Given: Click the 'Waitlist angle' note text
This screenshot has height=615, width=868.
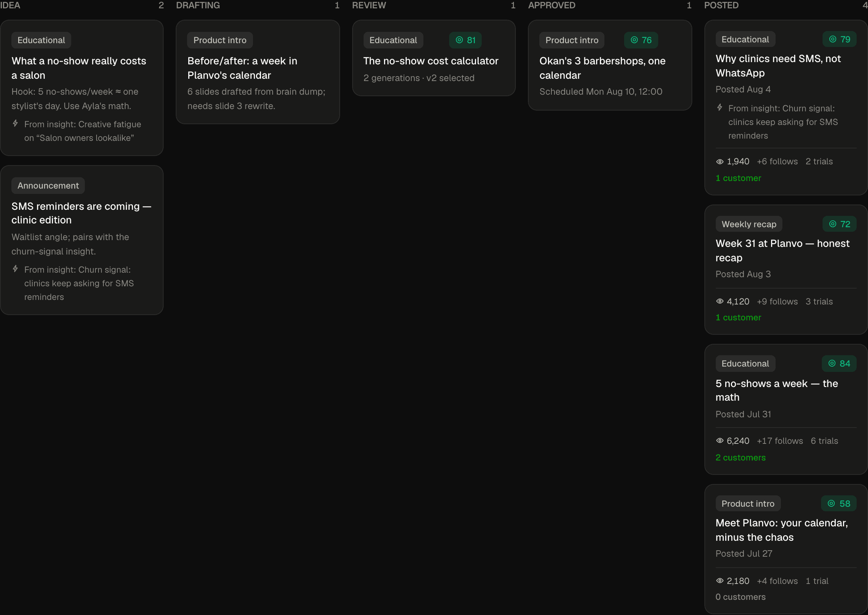Looking at the screenshot, I should tap(70, 244).
